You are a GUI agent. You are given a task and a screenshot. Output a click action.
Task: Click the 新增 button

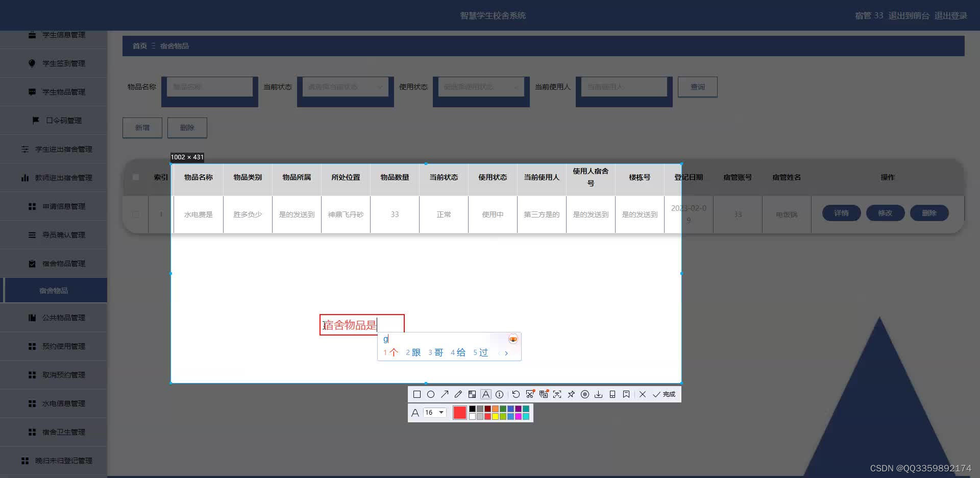tap(142, 128)
